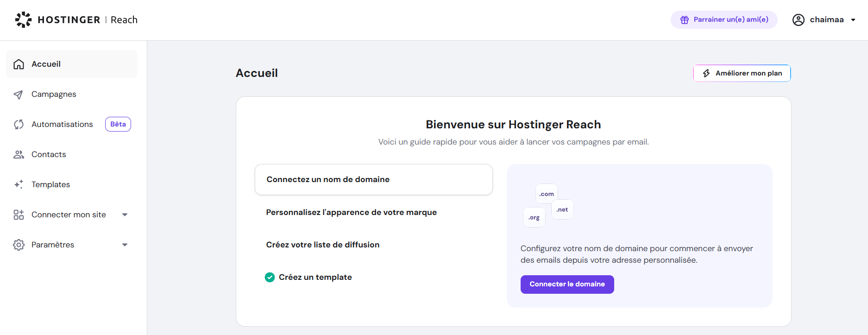Open the Campagnes menu item
The image size is (868, 335).
(x=54, y=95)
